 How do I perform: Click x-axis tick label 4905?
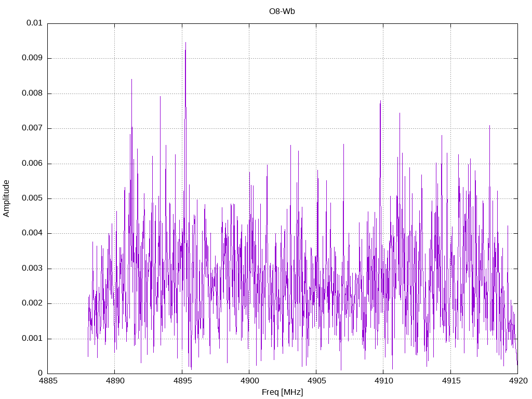316,381
